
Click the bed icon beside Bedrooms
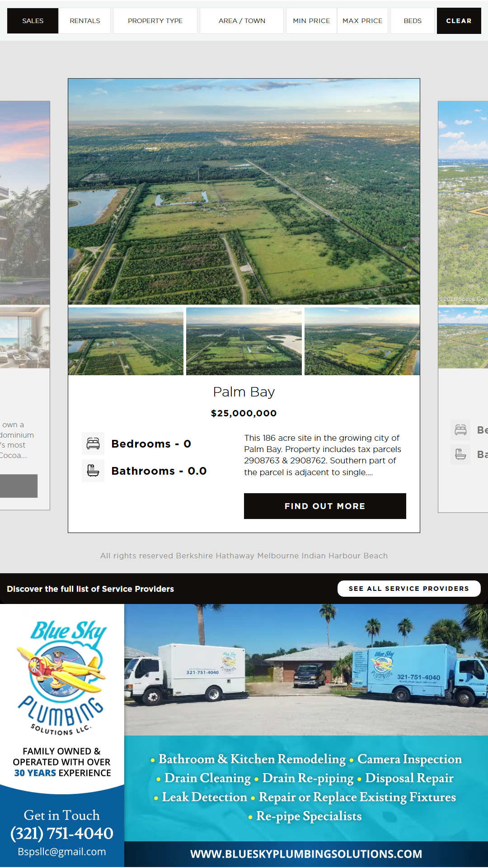[93, 443]
